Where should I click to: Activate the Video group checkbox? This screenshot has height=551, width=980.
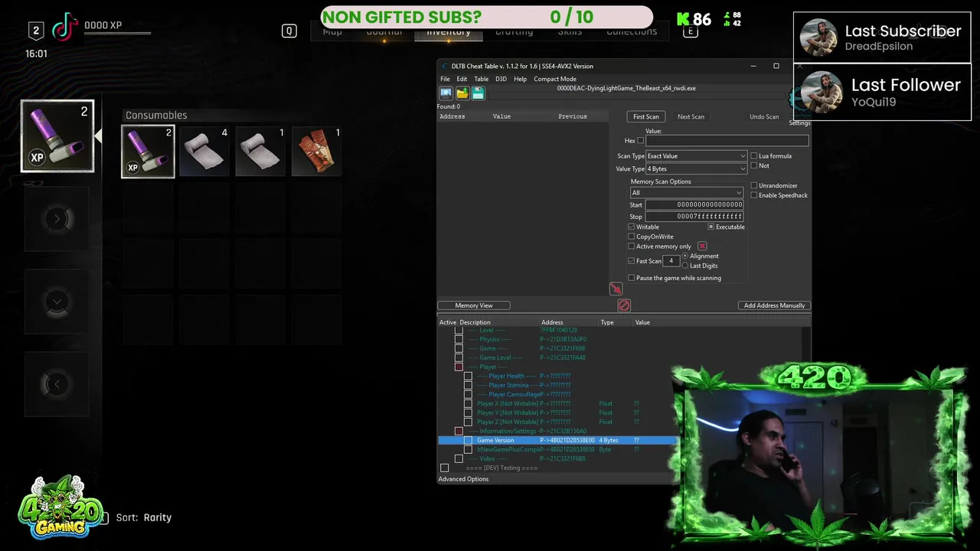459,458
